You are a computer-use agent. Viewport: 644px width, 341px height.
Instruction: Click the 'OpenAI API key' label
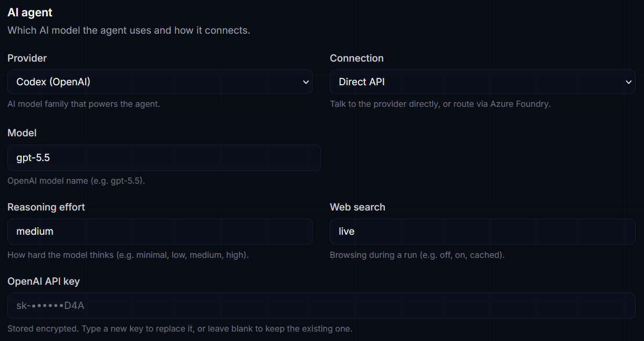pyautogui.click(x=44, y=281)
